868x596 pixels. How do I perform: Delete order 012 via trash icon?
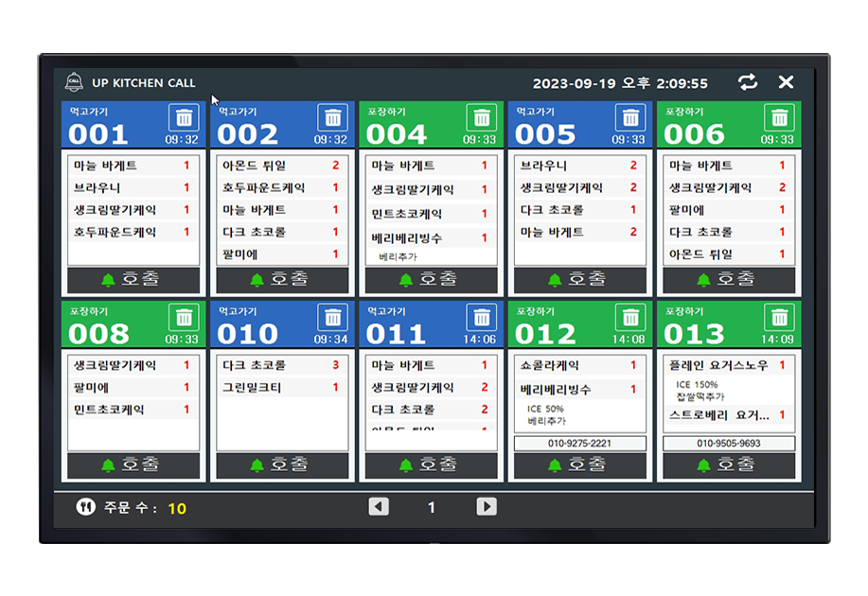click(x=630, y=318)
